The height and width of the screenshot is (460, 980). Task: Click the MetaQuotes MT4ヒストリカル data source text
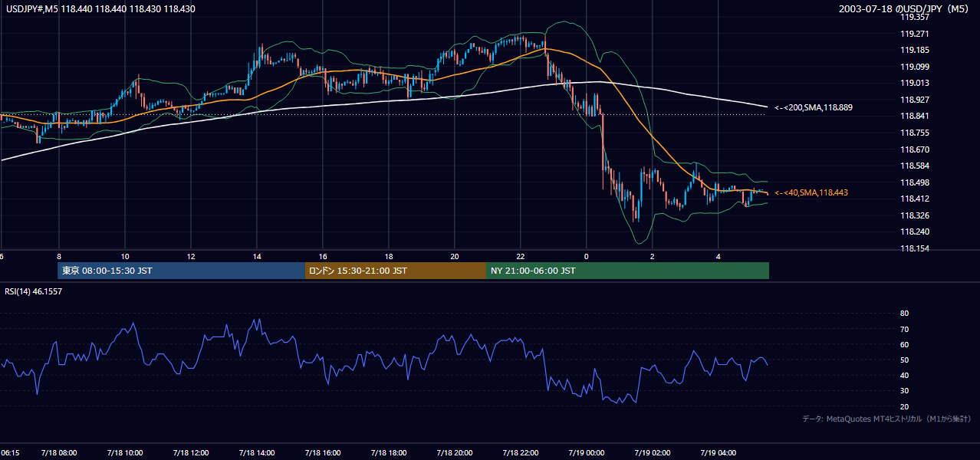887,419
